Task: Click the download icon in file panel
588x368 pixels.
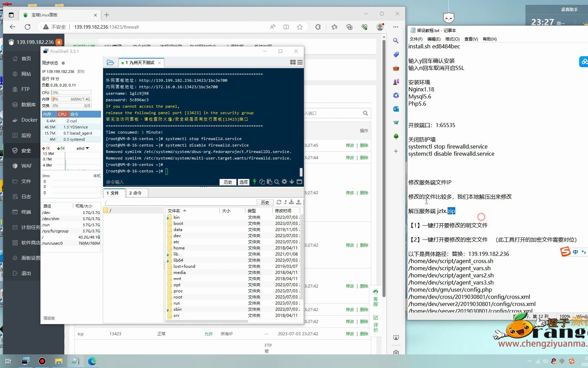Action: click(292, 202)
